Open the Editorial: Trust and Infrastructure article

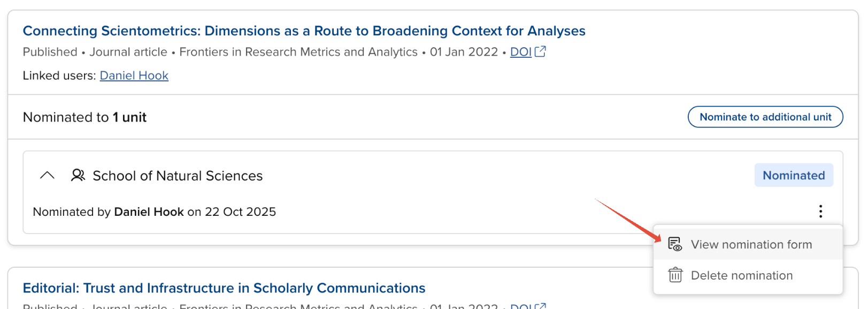click(224, 288)
